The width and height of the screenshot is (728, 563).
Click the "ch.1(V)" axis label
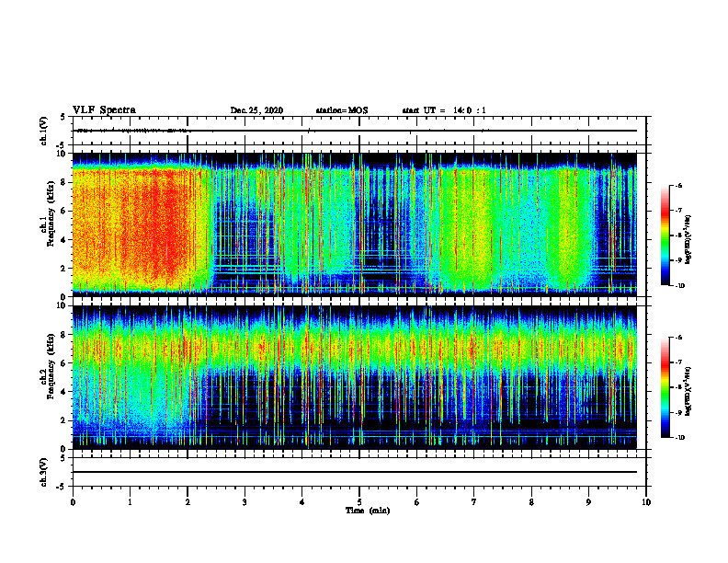point(43,131)
